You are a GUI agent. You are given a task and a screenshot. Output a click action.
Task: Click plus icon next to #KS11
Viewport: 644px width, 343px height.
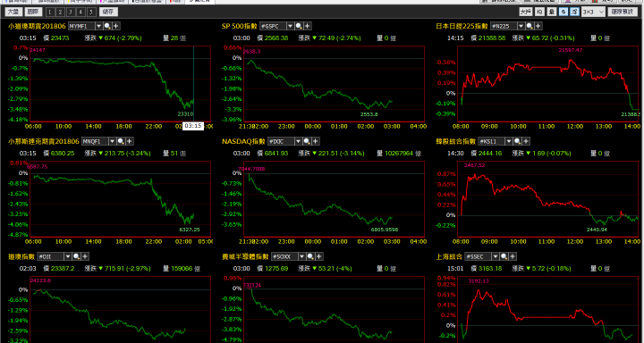pyautogui.click(x=526, y=141)
